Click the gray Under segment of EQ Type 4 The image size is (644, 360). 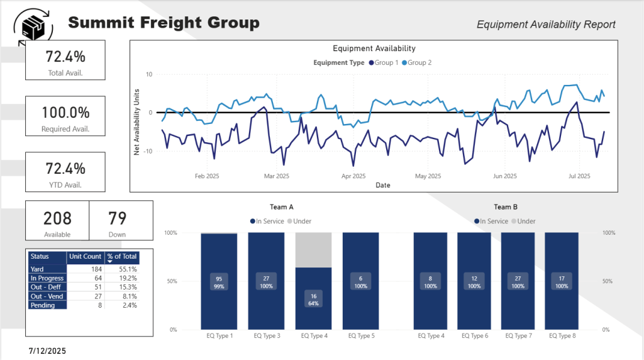pos(313,250)
